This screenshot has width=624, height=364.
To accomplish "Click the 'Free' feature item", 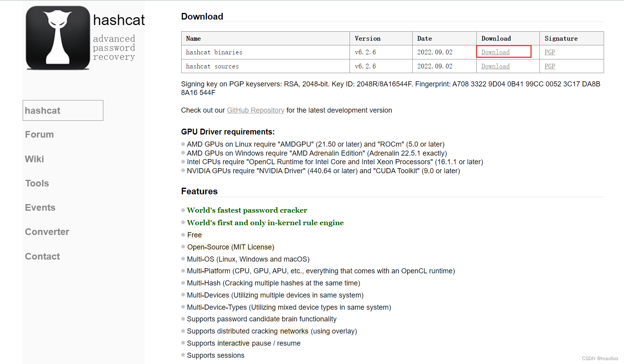I will click(x=195, y=235).
